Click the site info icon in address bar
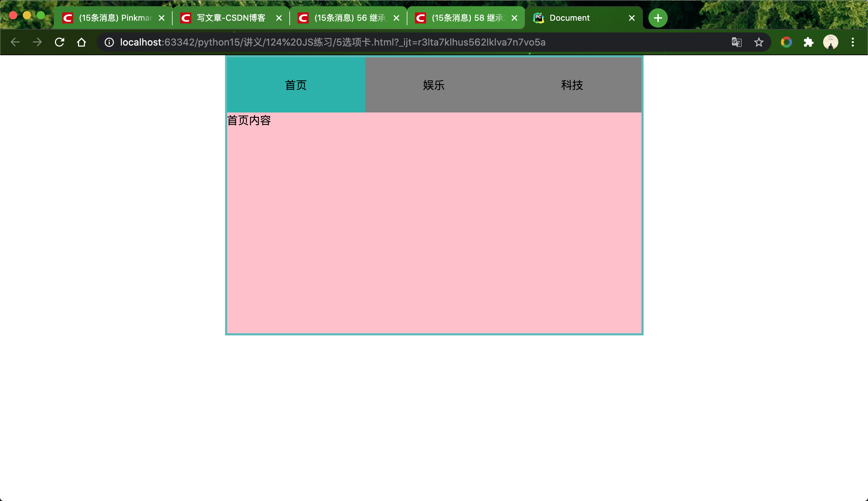This screenshot has height=501, width=868. click(x=109, y=42)
